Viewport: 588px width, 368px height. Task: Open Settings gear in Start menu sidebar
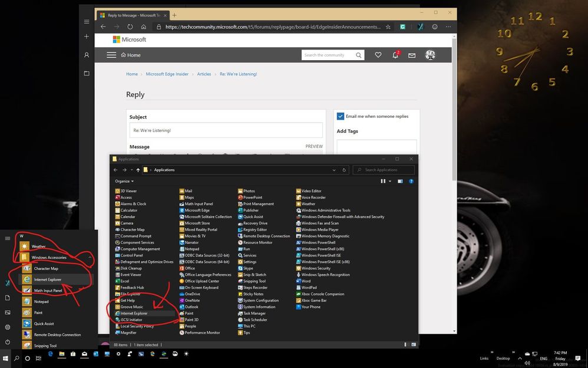[8, 327]
